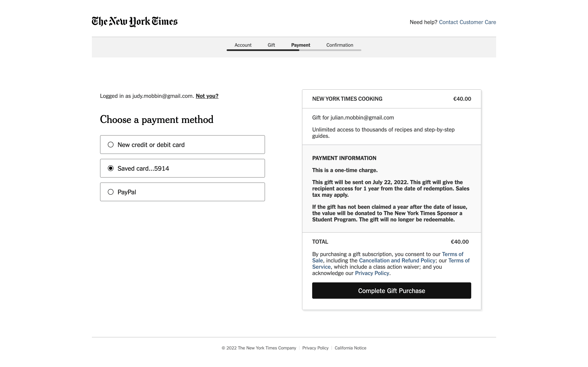The image size is (588, 367).
Task: Go to the Gift step tab
Action: 271,45
